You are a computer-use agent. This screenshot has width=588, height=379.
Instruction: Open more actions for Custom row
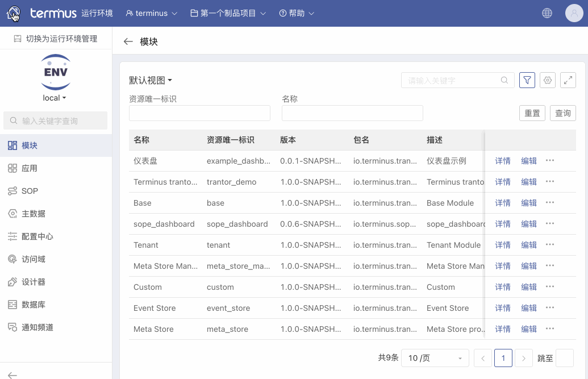click(x=550, y=287)
